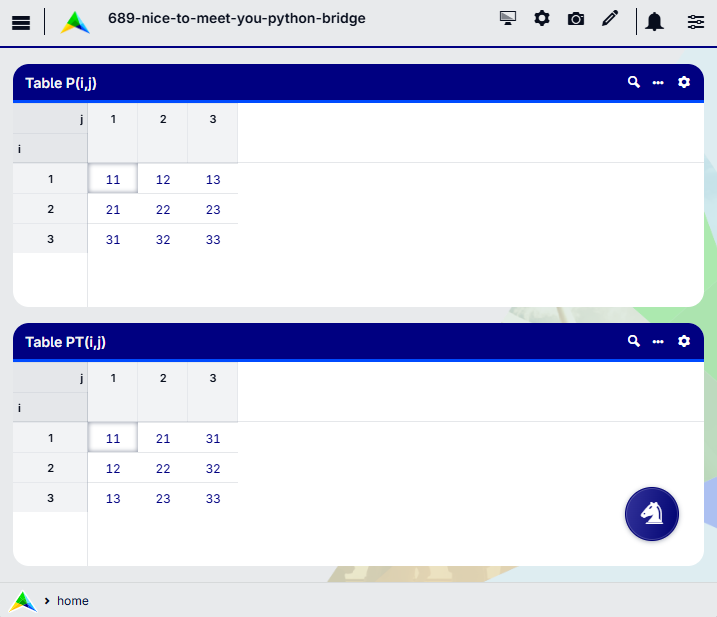Viewport: 717px width, 617px height.
Task: Click the AIMMS logo in header
Action: point(75,22)
